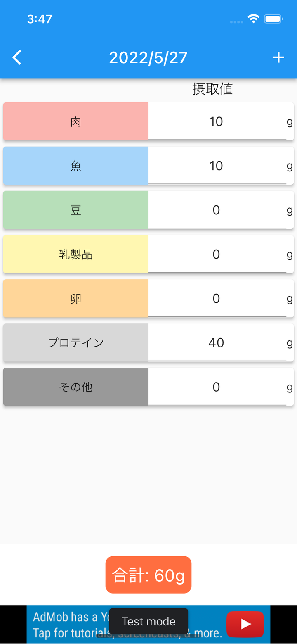Image resolution: width=297 pixels, height=644 pixels.
Task: Tap the orange 合計: 60g total button
Action: coord(148,575)
